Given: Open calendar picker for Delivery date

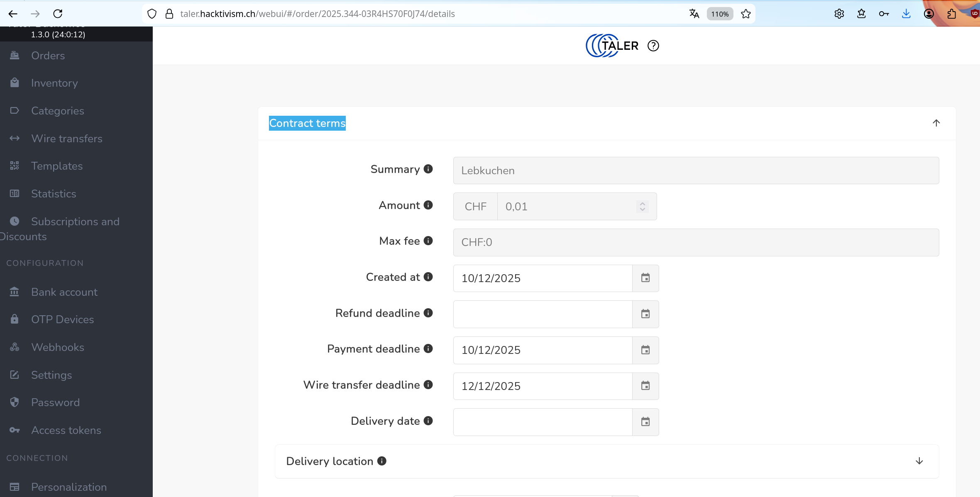Looking at the screenshot, I should point(645,422).
